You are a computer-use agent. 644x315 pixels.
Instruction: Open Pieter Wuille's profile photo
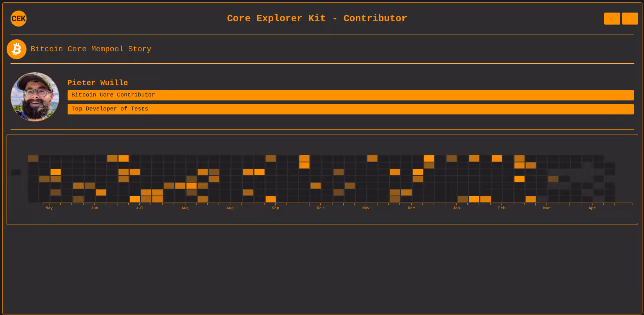(x=35, y=97)
